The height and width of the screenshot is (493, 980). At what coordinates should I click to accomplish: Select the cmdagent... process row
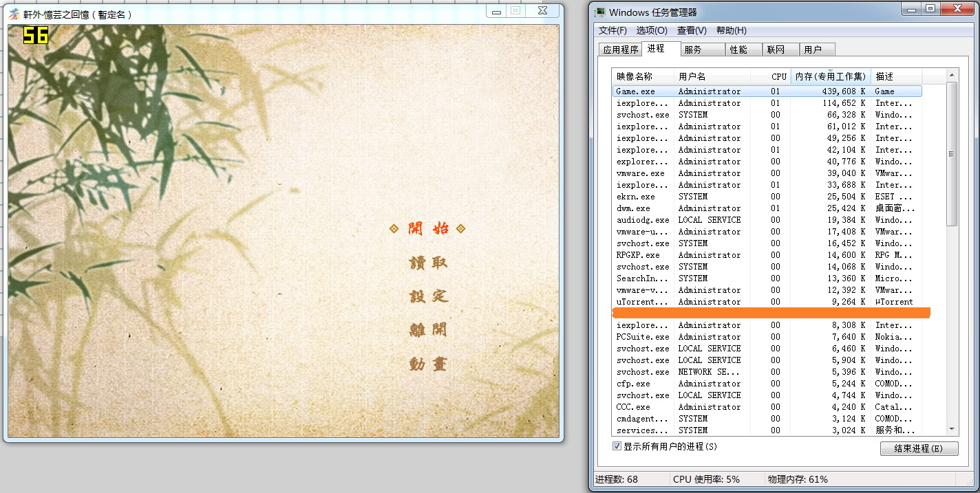pos(767,419)
